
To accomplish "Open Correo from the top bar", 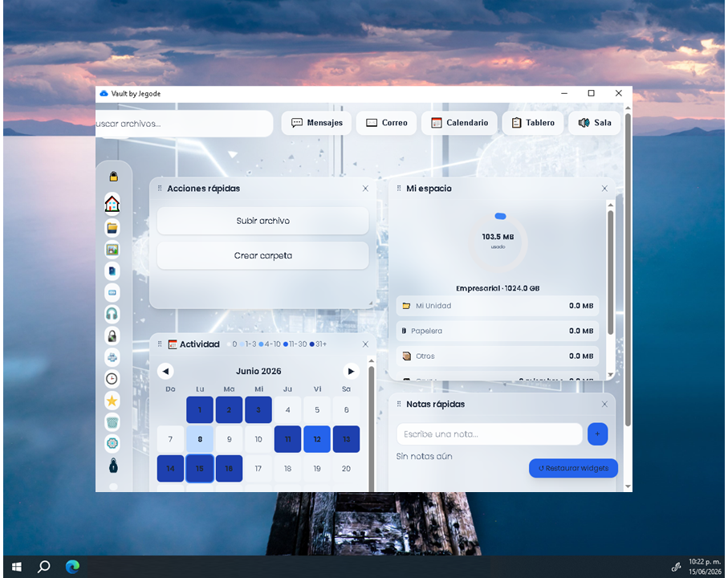I will click(x=386, y=123).
